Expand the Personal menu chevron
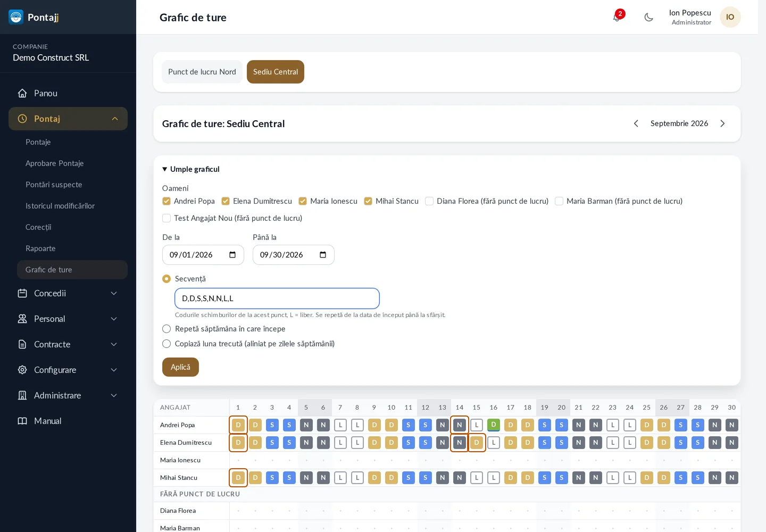 point(114,319)
